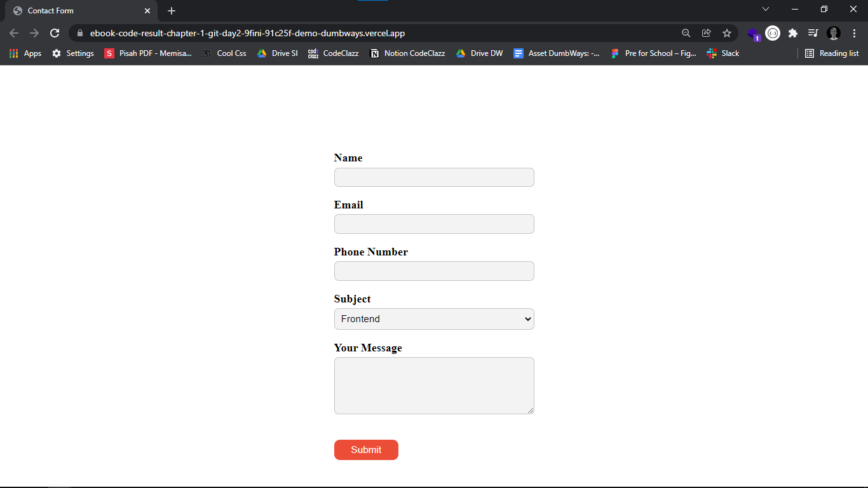Click the tab search chevron
868x488 pixels.
pos(766,9)
